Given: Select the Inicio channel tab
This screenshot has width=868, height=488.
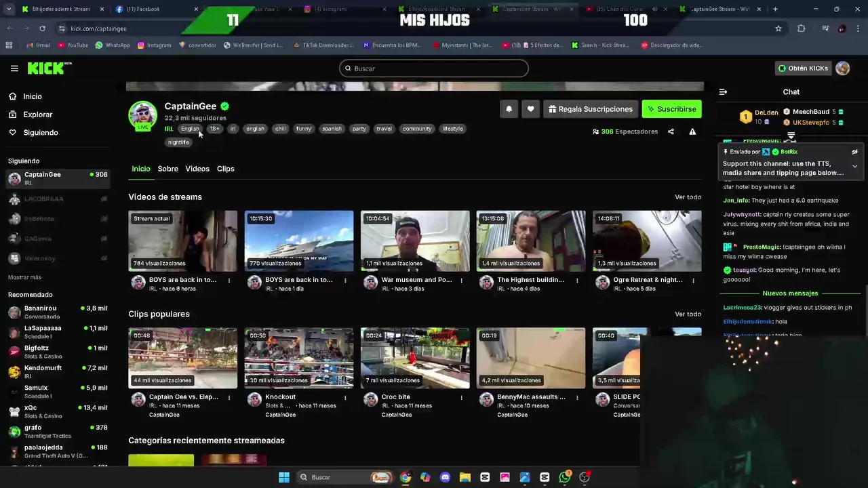Looking at the screenshot, I should point(141,169).
